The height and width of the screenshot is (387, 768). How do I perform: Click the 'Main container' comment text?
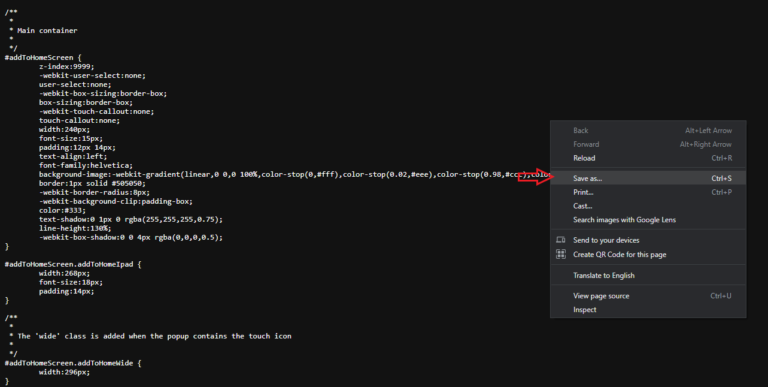(48, 30)
